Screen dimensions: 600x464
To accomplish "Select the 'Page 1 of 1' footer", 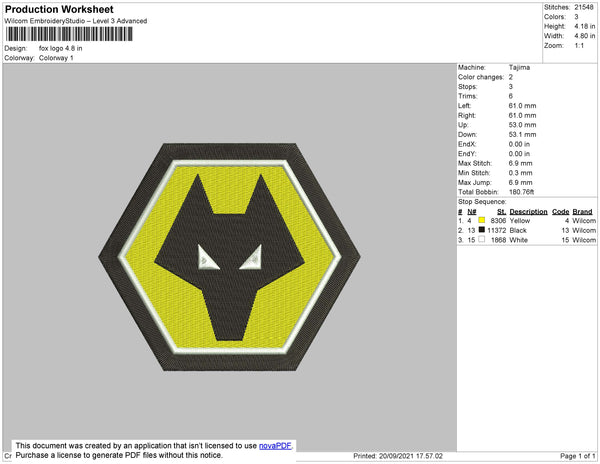I will pyautogui.click(x=577, y=456).
